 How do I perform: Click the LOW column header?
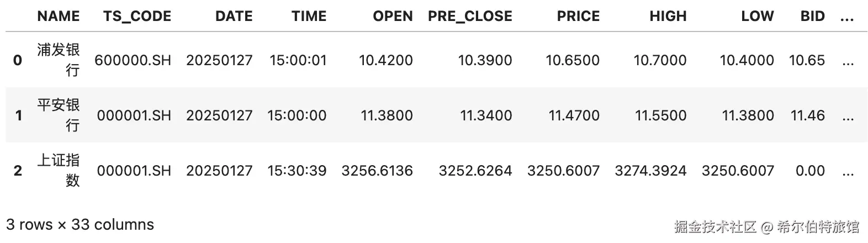point(758,17)
